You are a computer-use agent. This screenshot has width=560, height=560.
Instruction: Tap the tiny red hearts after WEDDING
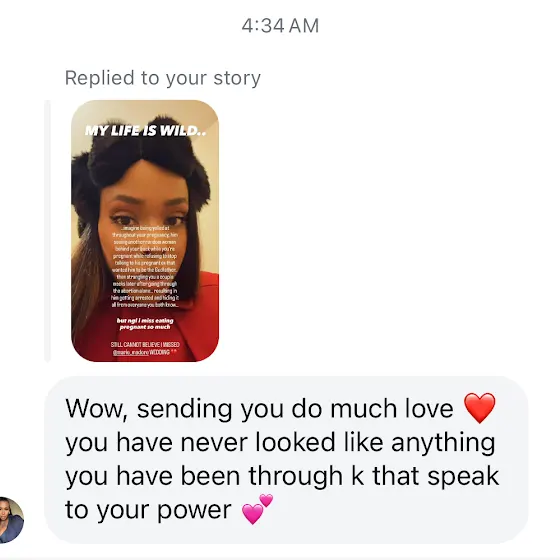click(x=174, y=352)
